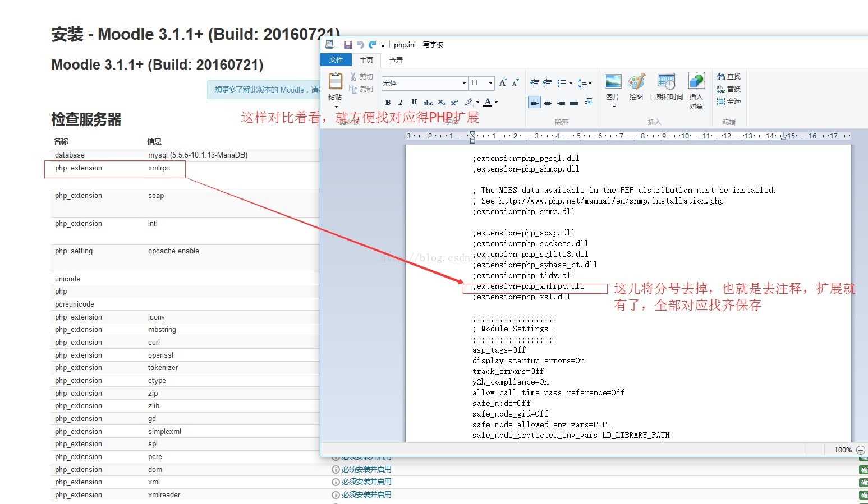Viewport: 868px width, 504px height.
Task: Redo action in WordPad quick access toolbar
Action: pyautogui.click(x=372, y=45)
